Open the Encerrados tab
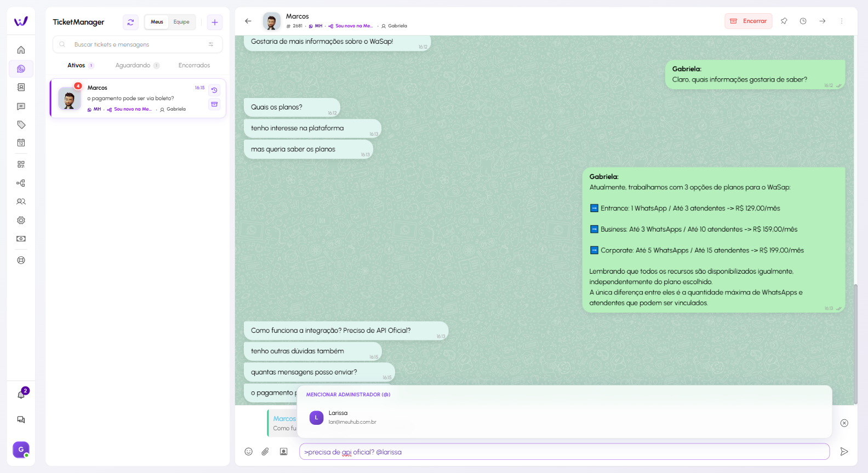 194,66
